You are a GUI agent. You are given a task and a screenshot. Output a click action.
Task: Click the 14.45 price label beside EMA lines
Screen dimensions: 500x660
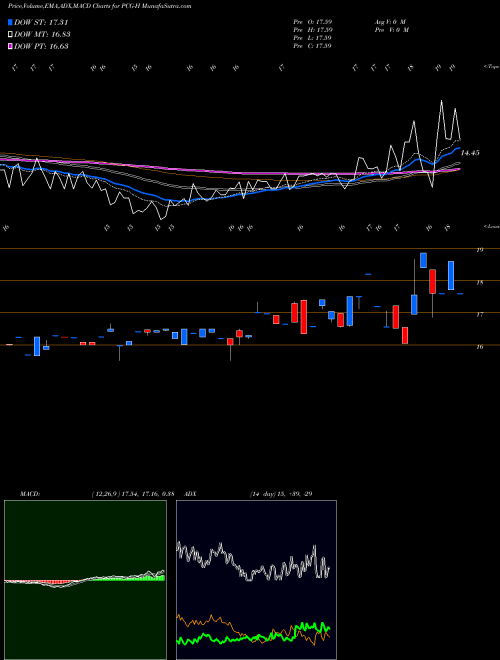pos(470,153)
